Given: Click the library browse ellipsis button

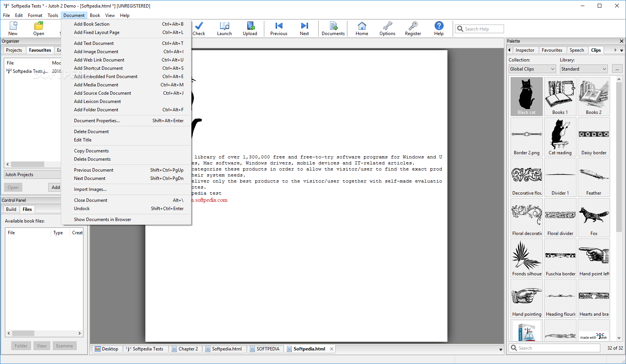Looking at the screenshot, I should pos(617,69).
